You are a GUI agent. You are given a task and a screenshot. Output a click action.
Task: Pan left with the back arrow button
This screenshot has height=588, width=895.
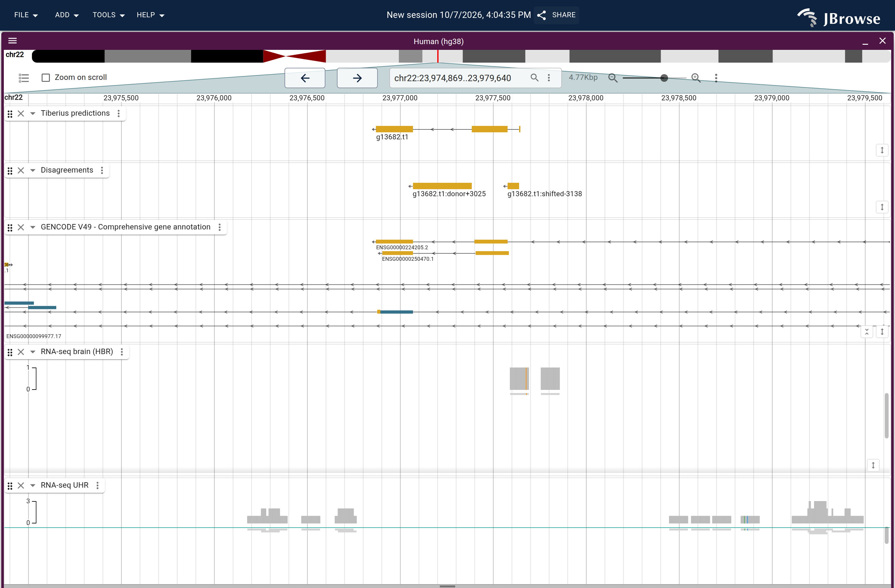point(305,78)
